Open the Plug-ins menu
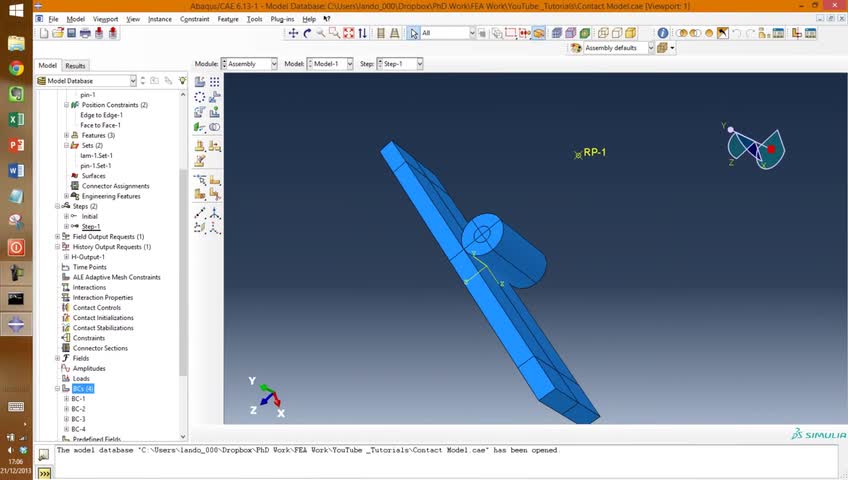The height and width of the screenshot is (480, 848). tap(282, 19)
